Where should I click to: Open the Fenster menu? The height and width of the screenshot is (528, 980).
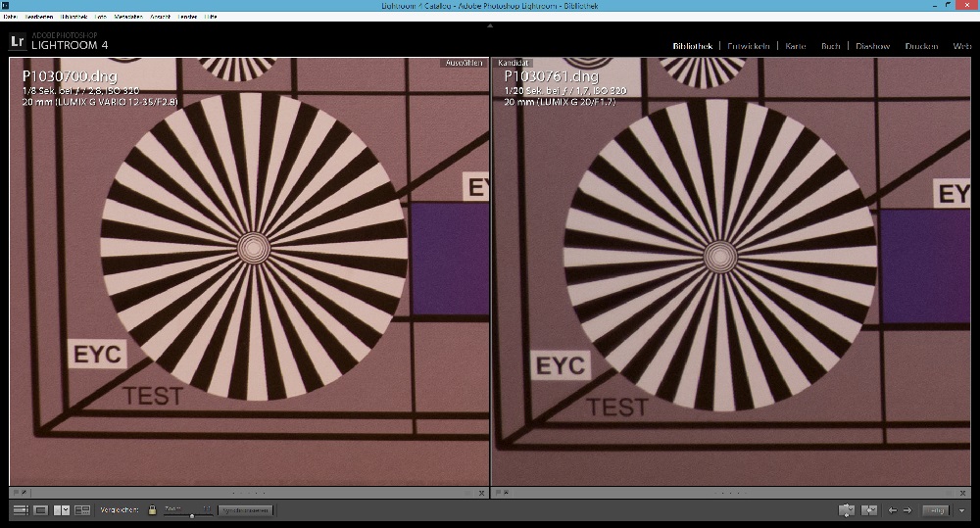point(188,17)
